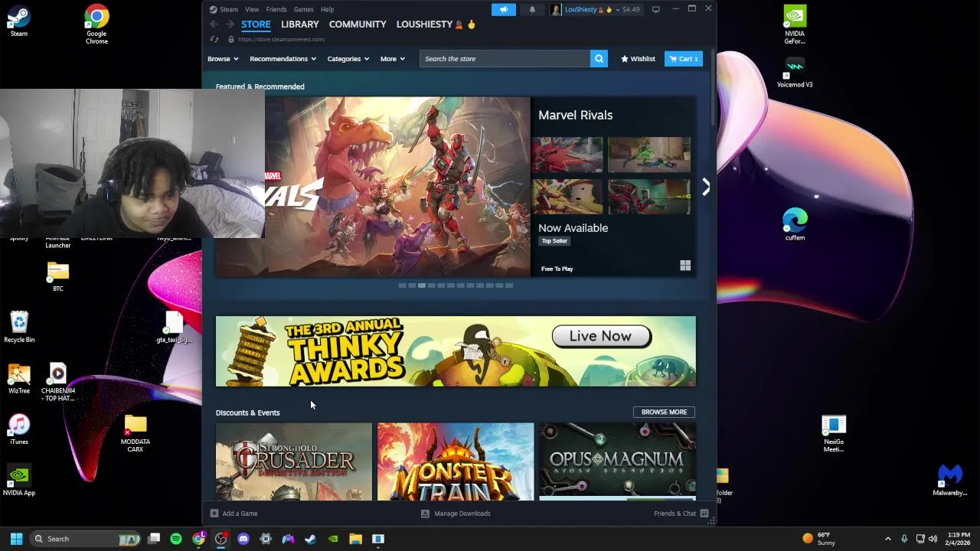The width and height of the screenshot is (980, 551).
Task: Click the Spotify taskbar icon
Action: pyautogui.click(x=176, y=539)
